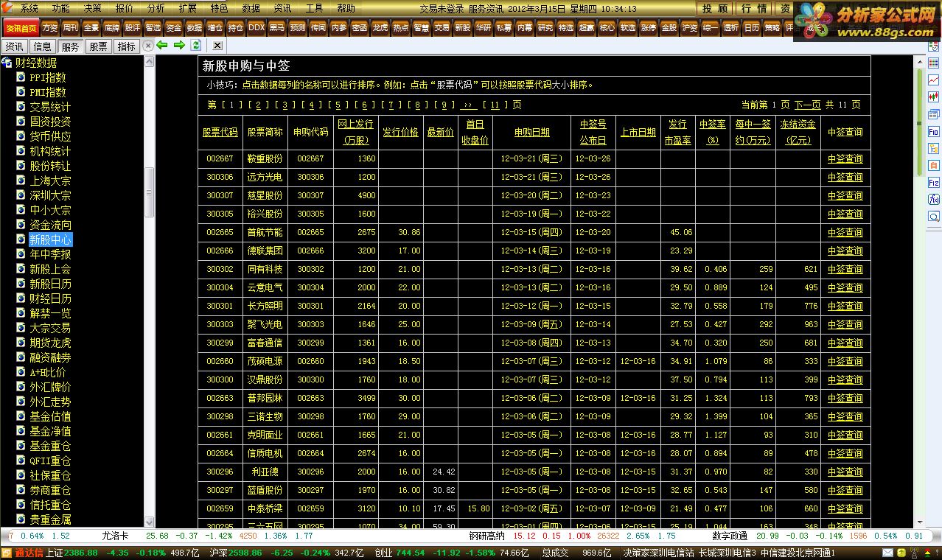Image resolution: width=942 pixels, height=560 pixels.
Task: Click the left sidebar vertical scrollbar thumb
Action: tap(150, 192)
